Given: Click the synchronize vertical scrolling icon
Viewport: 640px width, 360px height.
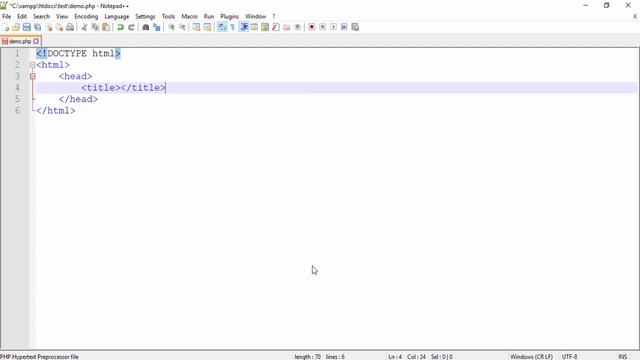Looking at the screenshot, I should click(x=196, y=27).
